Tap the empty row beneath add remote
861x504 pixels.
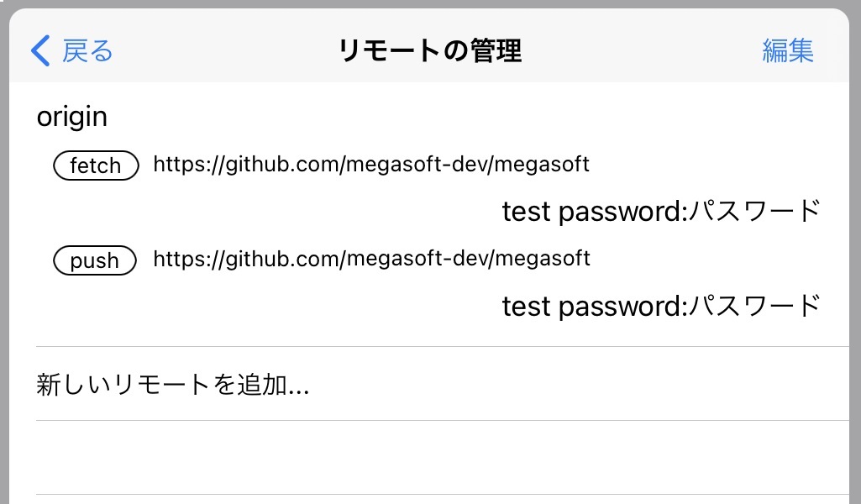tap(430, 458)
